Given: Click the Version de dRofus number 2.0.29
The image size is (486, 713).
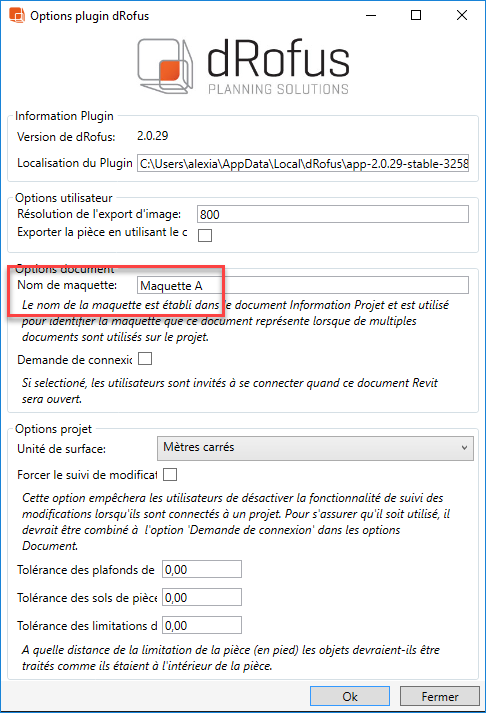Looking at the screenshot, I should [x=153, y=136].
